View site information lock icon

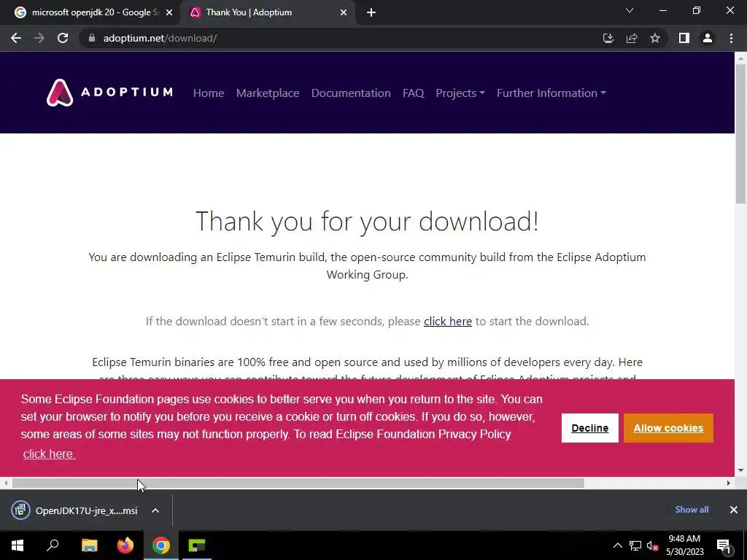point(92,38)
